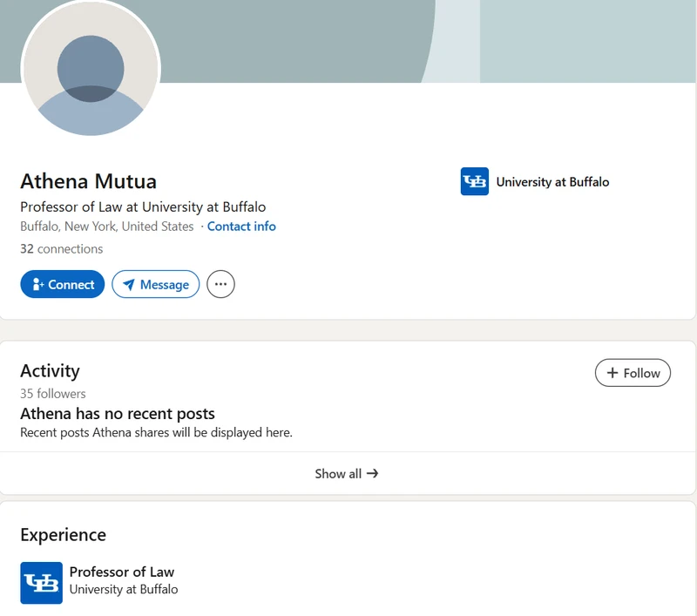Click the UB logo in Experience section

coord(41,583)
